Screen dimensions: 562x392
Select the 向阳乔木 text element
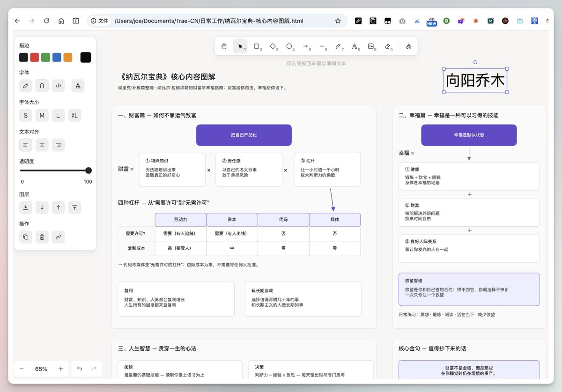point(475,81)
